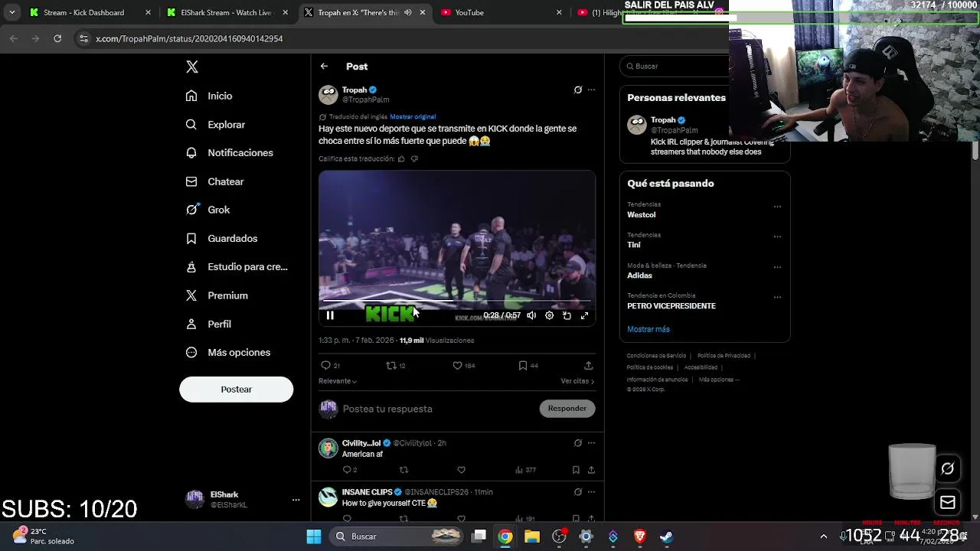Seek on video progress bar
The height and width of the screenshot is (551, 980).
(457, 302)
